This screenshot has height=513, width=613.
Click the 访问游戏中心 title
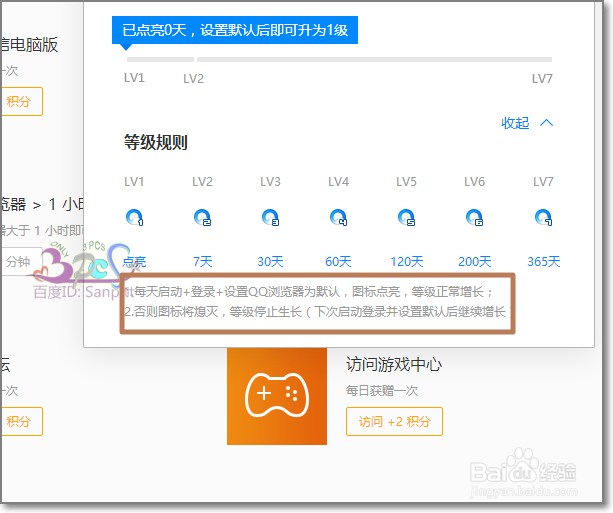(x=394, y=365)
